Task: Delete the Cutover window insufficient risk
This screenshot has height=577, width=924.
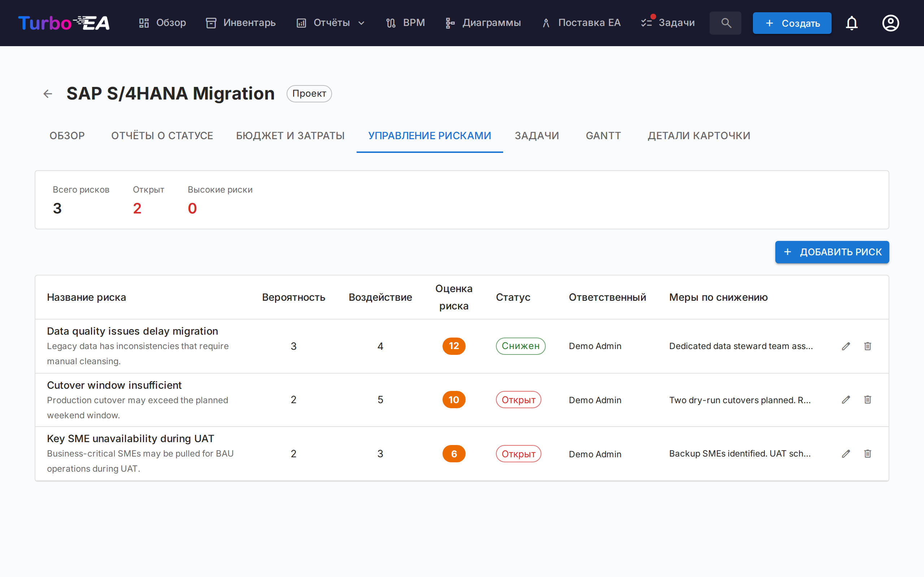Action: 867,400
